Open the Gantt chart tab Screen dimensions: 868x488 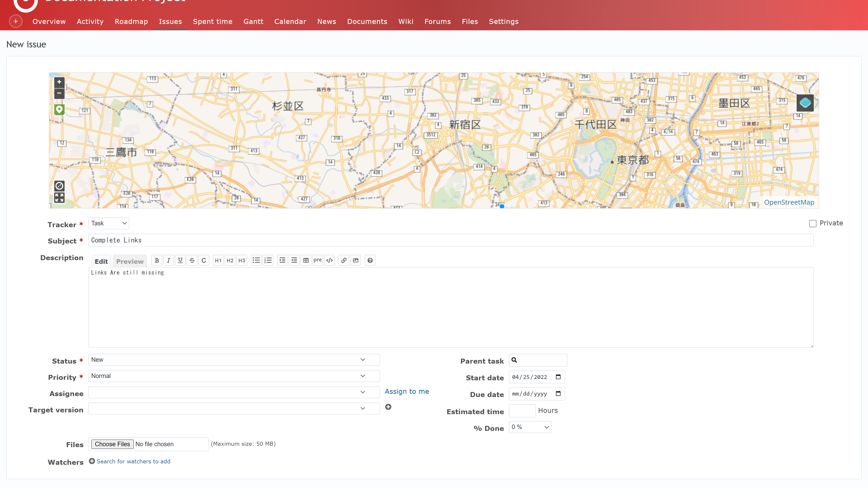(253, 21)
